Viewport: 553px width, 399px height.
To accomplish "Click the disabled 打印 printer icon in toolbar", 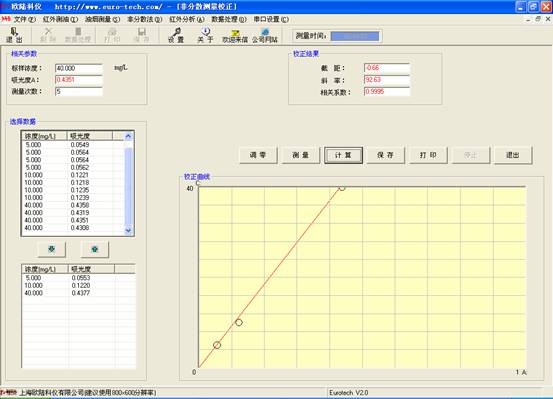I will coord(112,35).
